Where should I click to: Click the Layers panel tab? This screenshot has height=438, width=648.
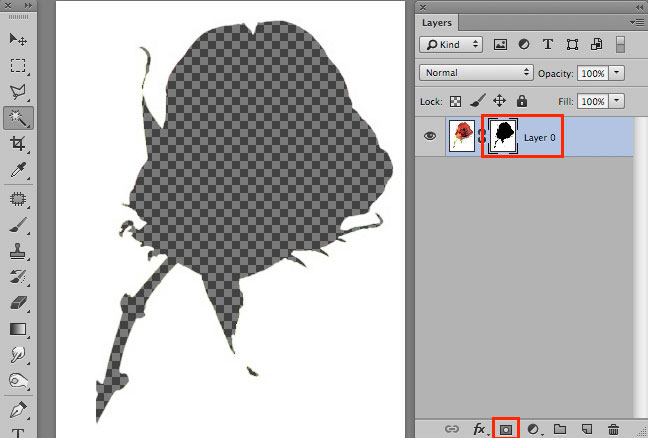coord(436,21)
